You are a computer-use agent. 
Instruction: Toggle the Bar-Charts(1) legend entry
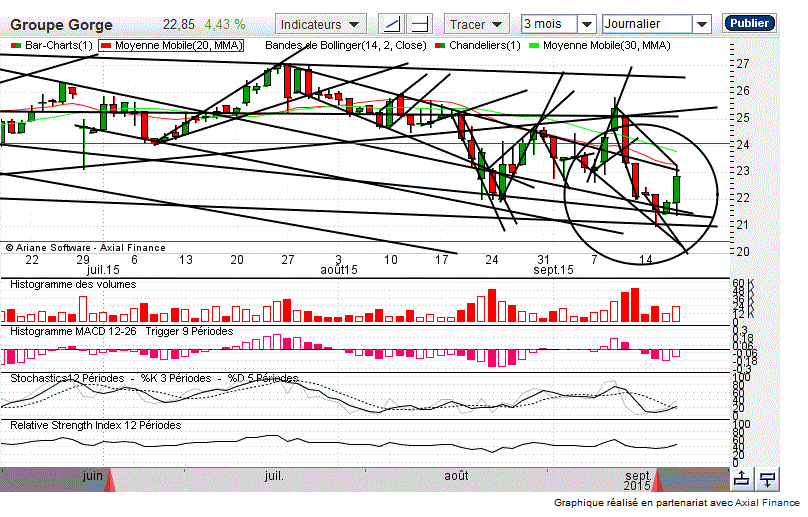coord(52,45)
